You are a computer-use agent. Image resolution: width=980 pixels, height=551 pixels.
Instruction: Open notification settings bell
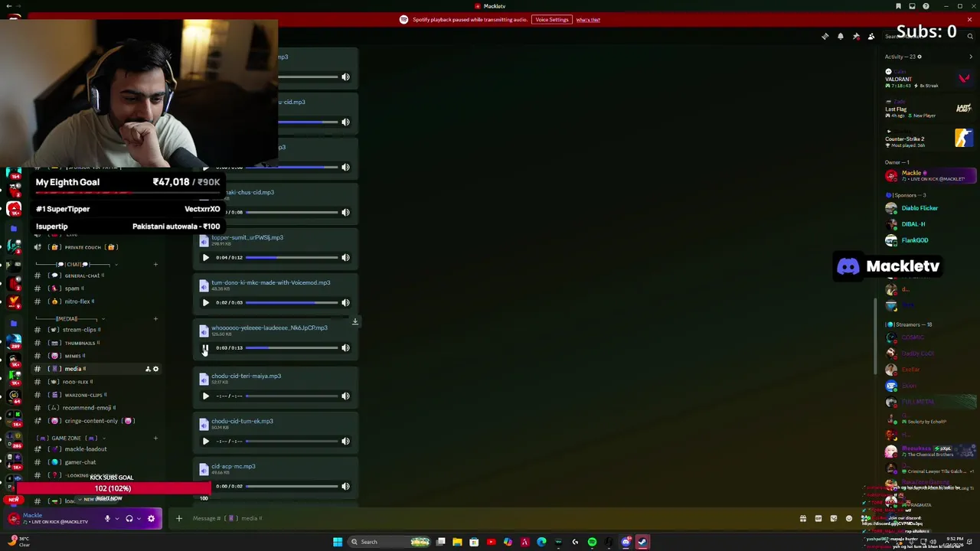pyautogui.click(x=841, y=36)
